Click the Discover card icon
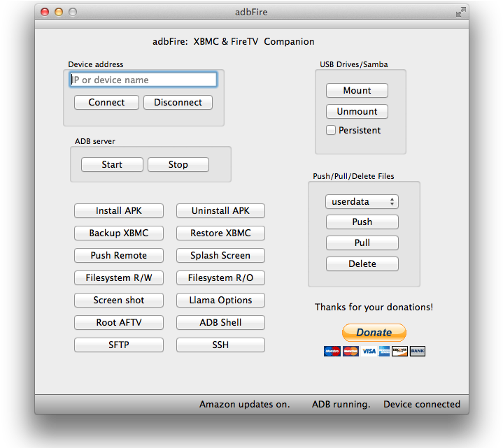The width and height of the screenshot is (503, 448). pos(399,352)
